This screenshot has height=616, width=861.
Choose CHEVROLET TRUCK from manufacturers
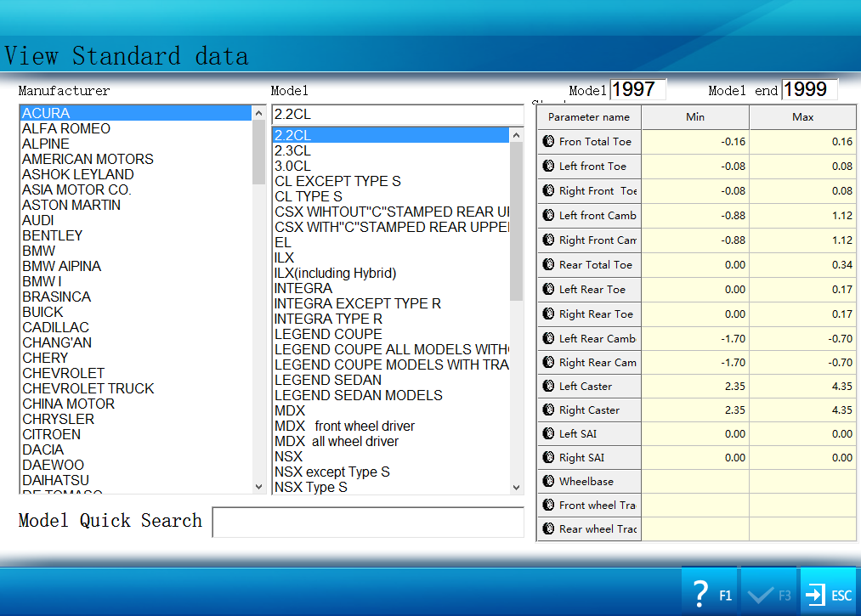coord(88,388)
